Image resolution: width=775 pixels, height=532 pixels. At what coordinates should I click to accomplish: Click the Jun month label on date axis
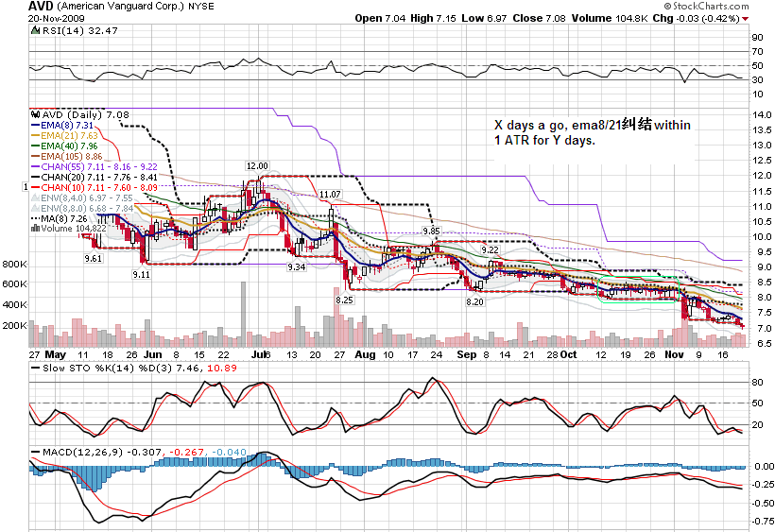(x=153, y=354)
